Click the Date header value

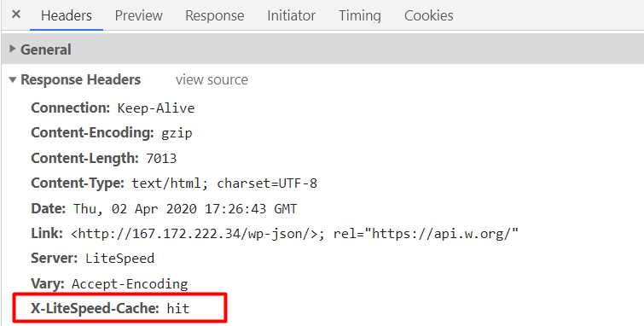coord(185,209)
